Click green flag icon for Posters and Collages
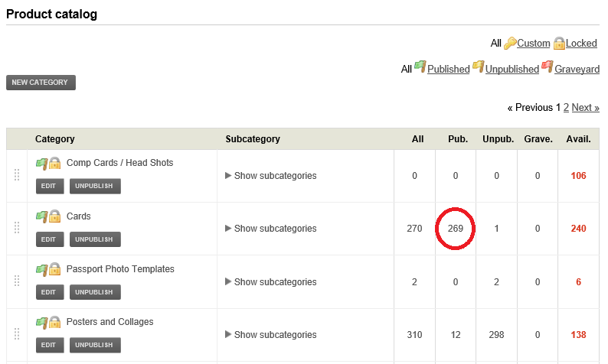The image size is (608, 364). pyautogui.click(x=41, y=323)
